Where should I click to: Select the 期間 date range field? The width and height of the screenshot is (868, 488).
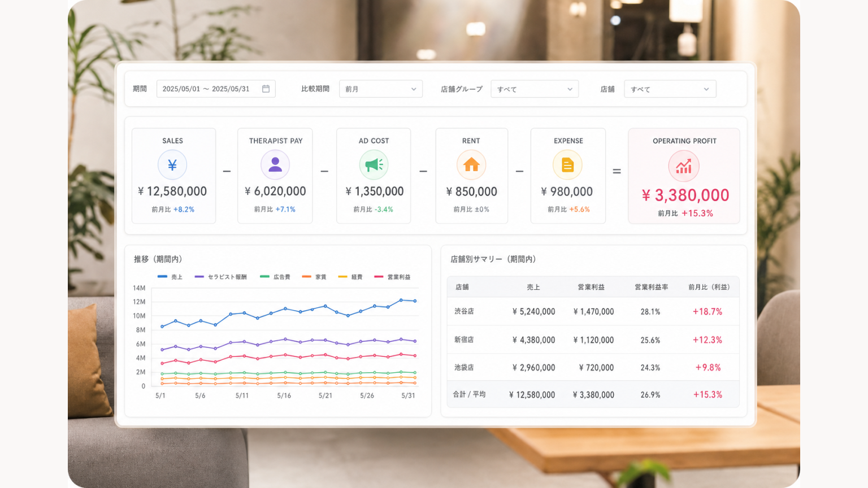(216, 89)
